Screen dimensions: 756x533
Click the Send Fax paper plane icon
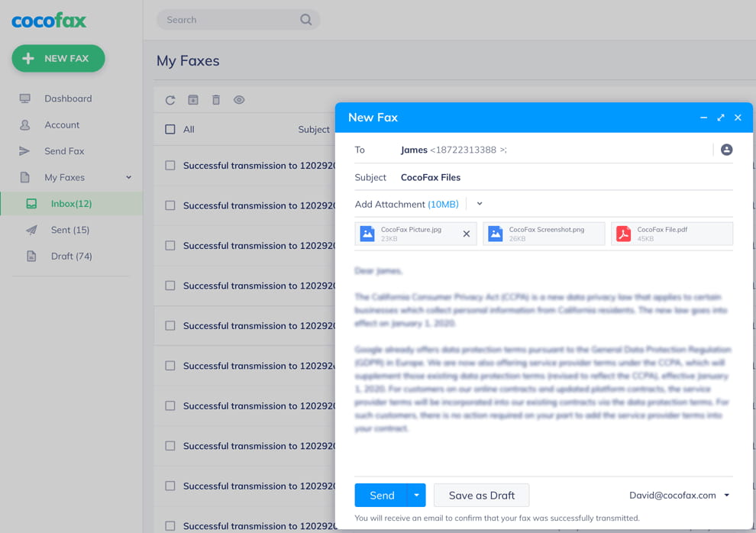coord(24,151)
